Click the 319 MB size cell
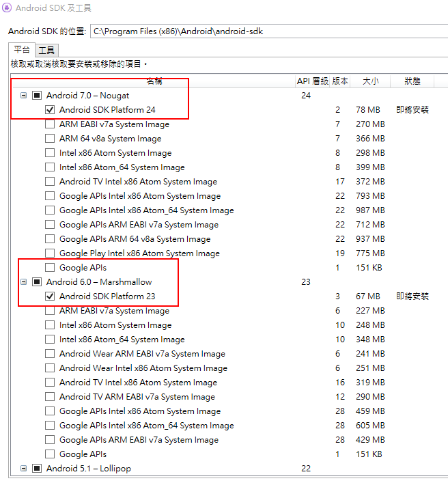 (x=370, y=383)
